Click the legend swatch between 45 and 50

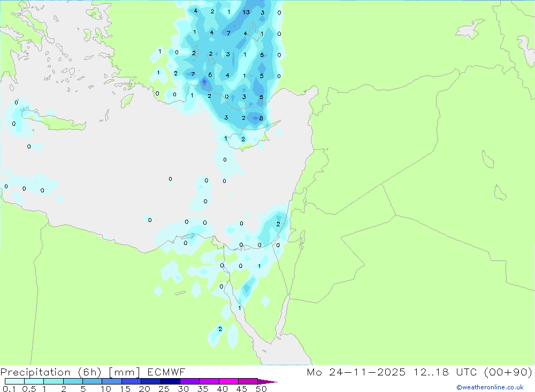(x=248, y=381)
